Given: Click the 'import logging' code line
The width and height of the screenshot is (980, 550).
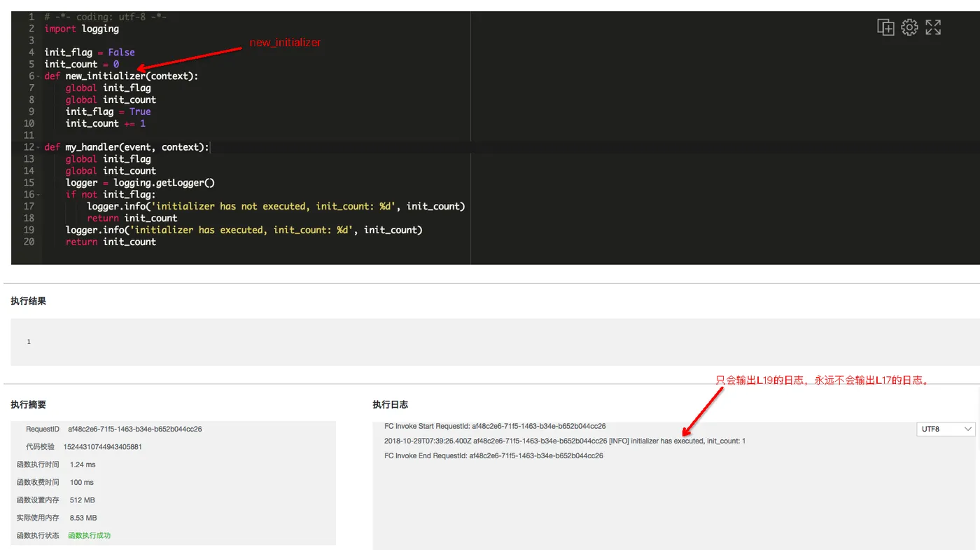Looking at the screenshot, I should point(81,29).
